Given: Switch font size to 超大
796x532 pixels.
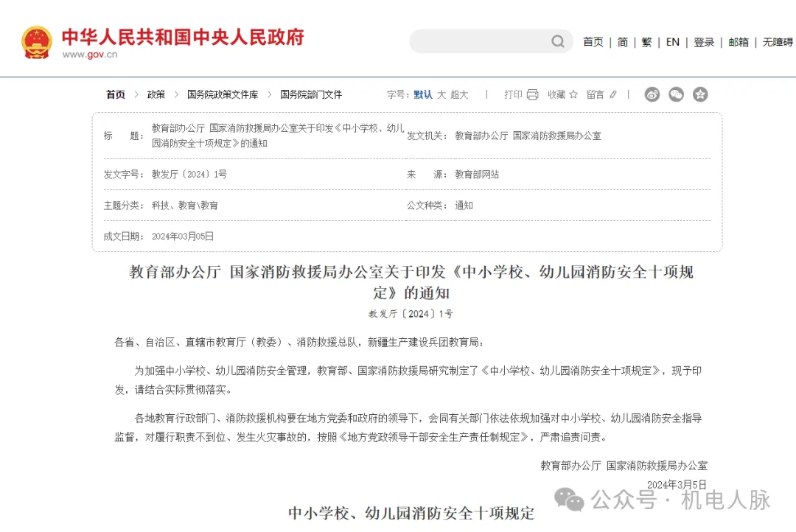Looking at the screenshot, I should (x=460, y=94).
